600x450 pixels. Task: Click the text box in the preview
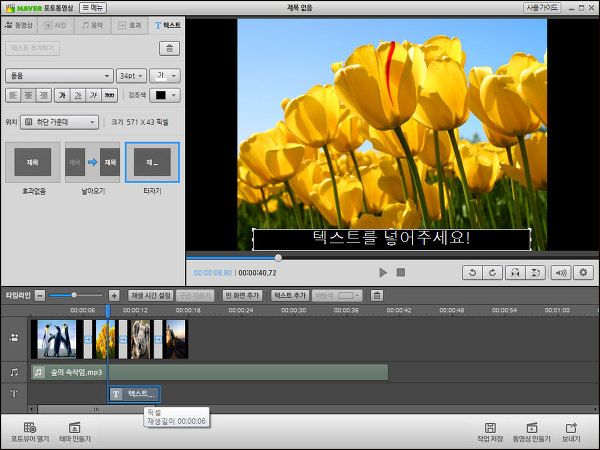392,239
